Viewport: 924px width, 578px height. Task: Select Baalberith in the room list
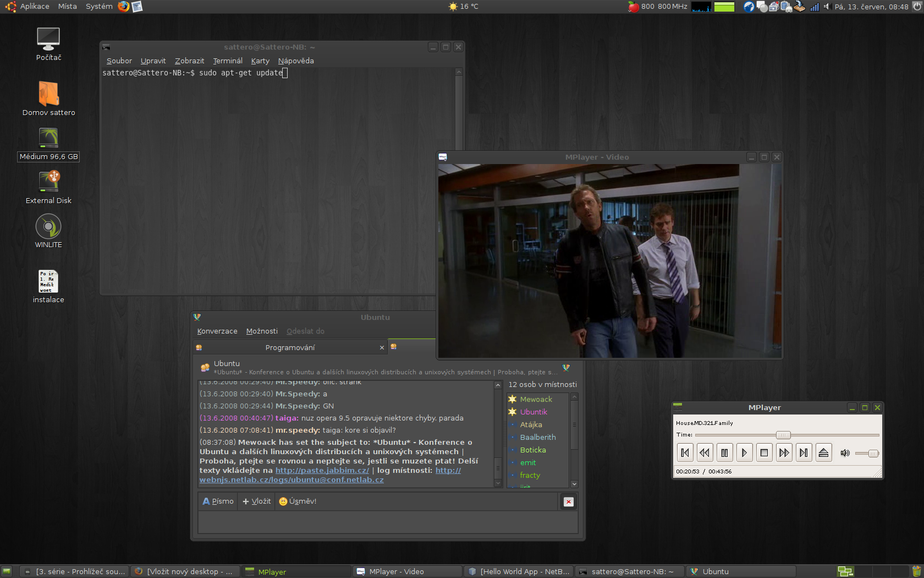(538, 437)
